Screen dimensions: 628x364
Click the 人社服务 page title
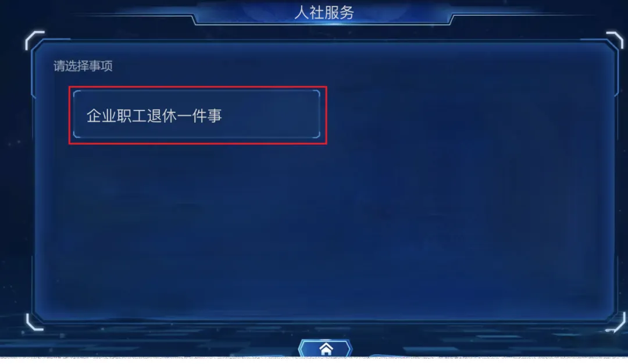pos(324,12)
